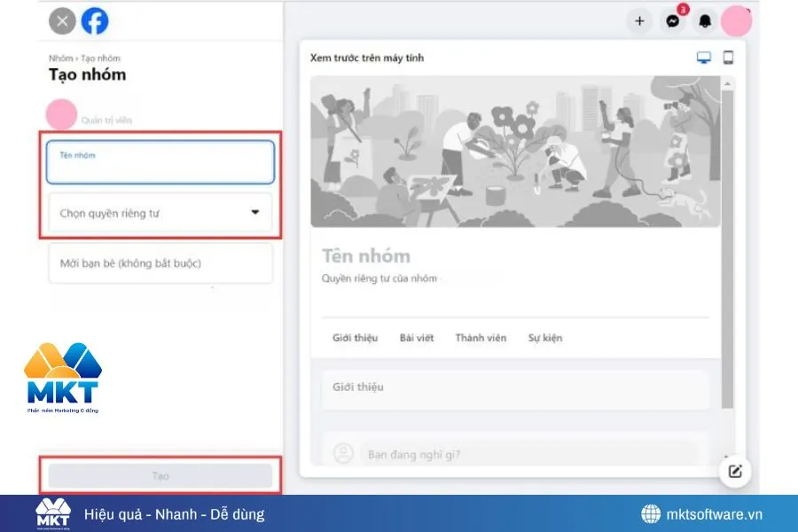Open the Chọn quyền riêng tư dropdown

pos(160,213)
